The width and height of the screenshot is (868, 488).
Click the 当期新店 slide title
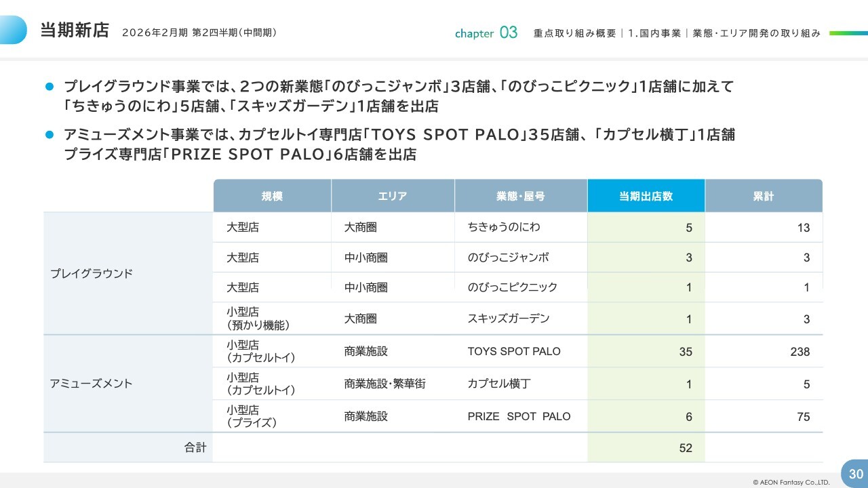75,30
